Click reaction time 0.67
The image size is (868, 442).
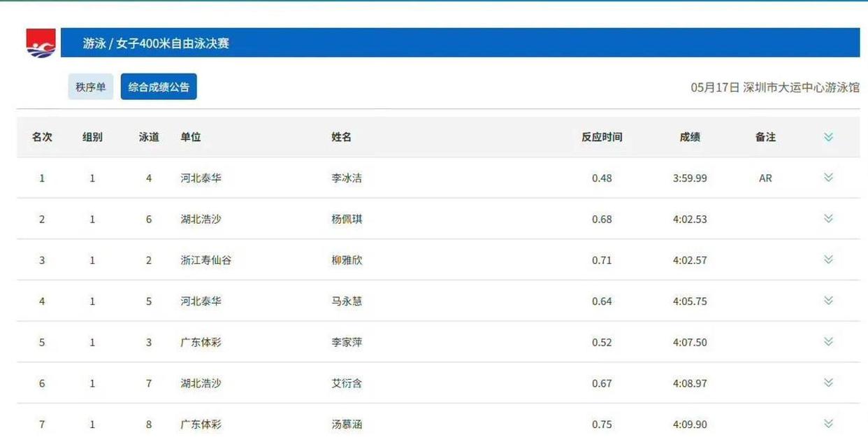click(x=602, y=383)
